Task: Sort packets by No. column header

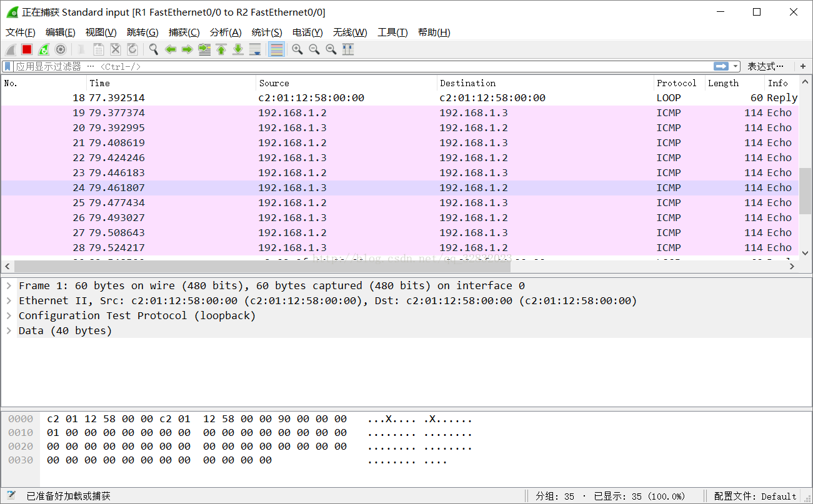Action: click(x=44, y=83)
